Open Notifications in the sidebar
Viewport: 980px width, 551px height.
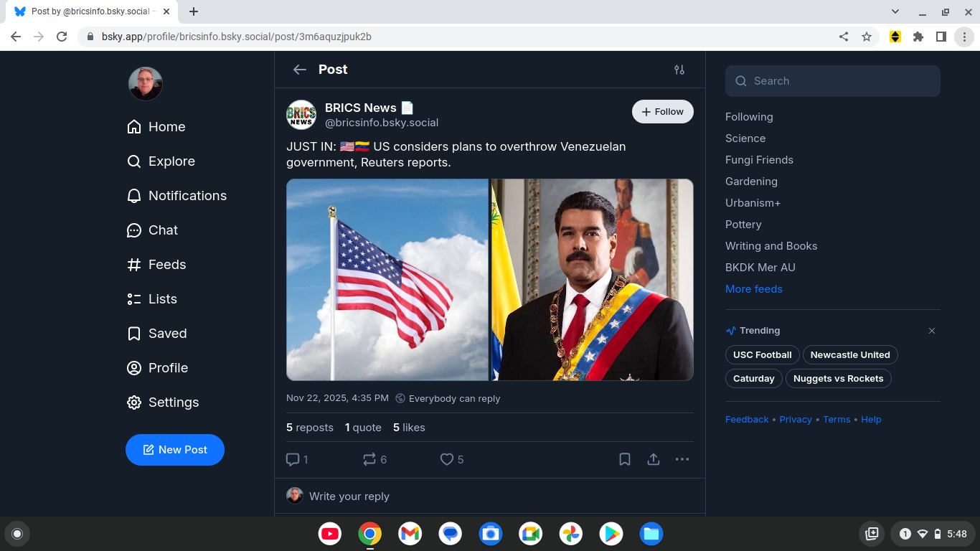pos(187,196)
